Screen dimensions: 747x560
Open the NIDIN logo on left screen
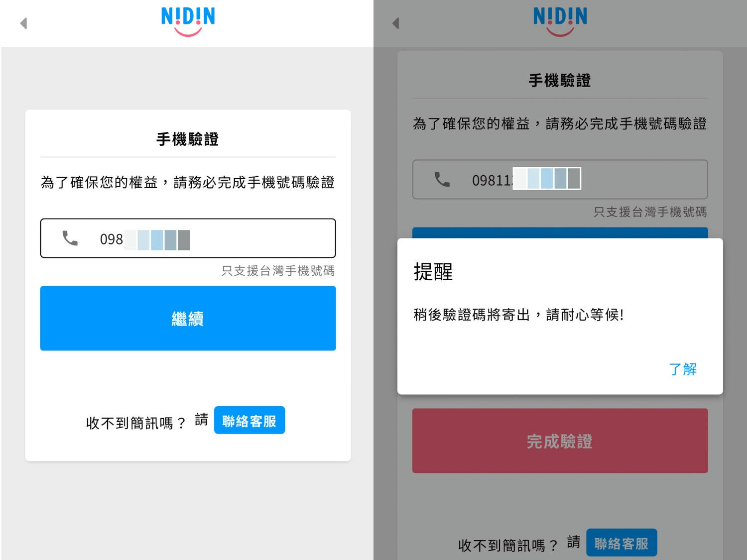click(x=188, y=21)
